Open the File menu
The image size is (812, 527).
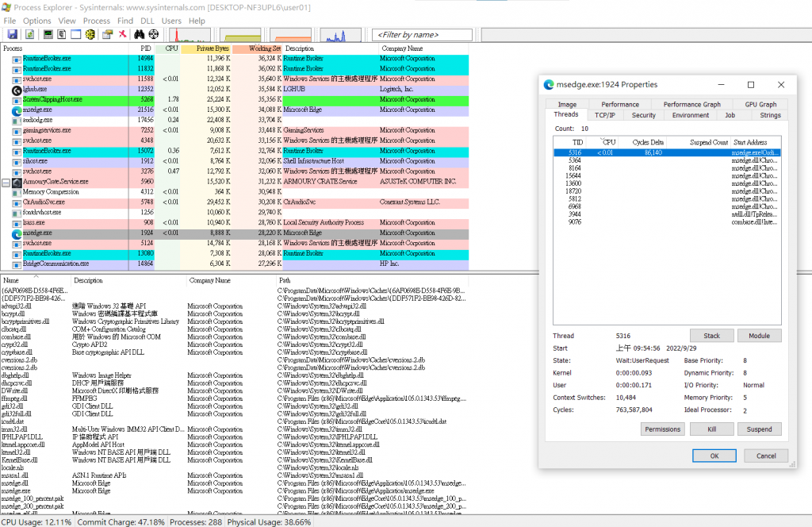click(x=10, y=21)
